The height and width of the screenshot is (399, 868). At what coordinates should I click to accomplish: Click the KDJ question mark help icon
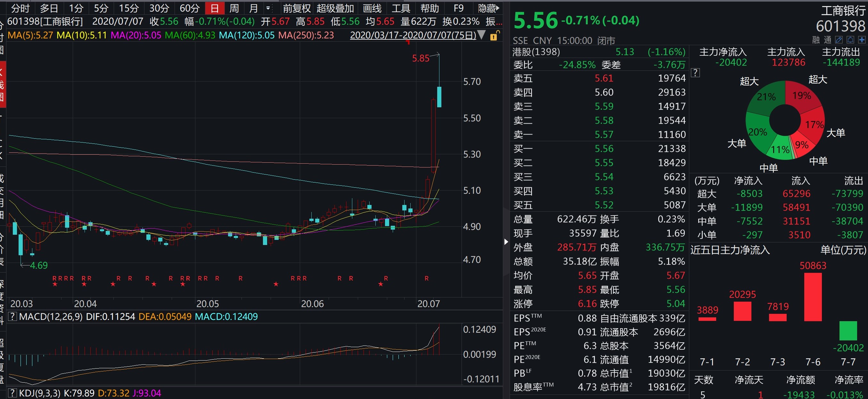(x=12, y=393)
